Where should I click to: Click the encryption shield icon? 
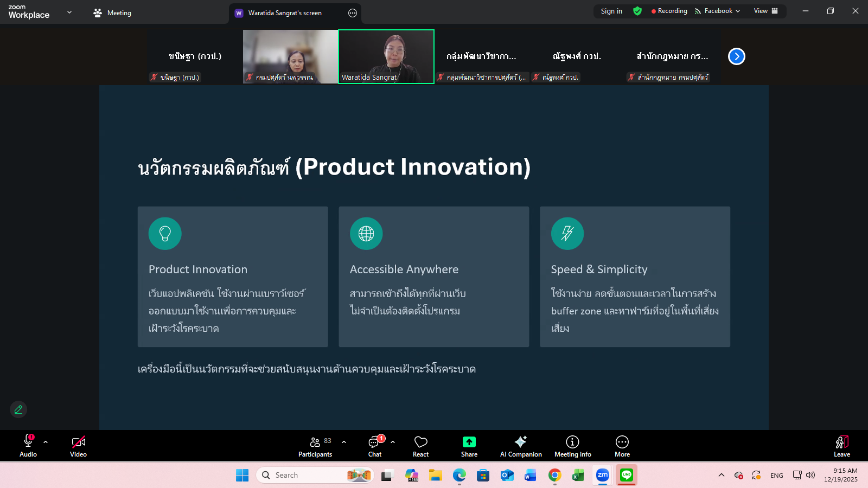[637, 11]
